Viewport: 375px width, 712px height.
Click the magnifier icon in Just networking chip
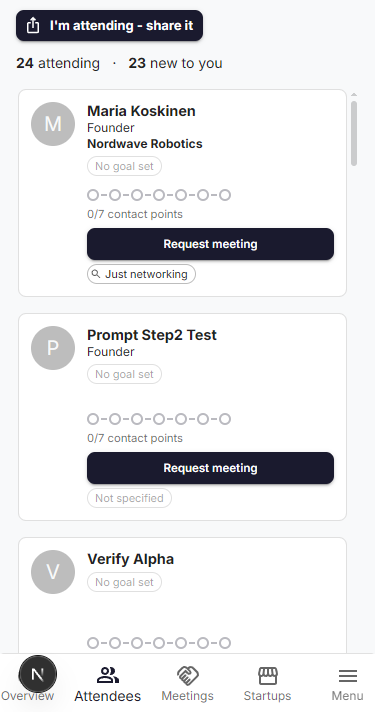(95, 274)
